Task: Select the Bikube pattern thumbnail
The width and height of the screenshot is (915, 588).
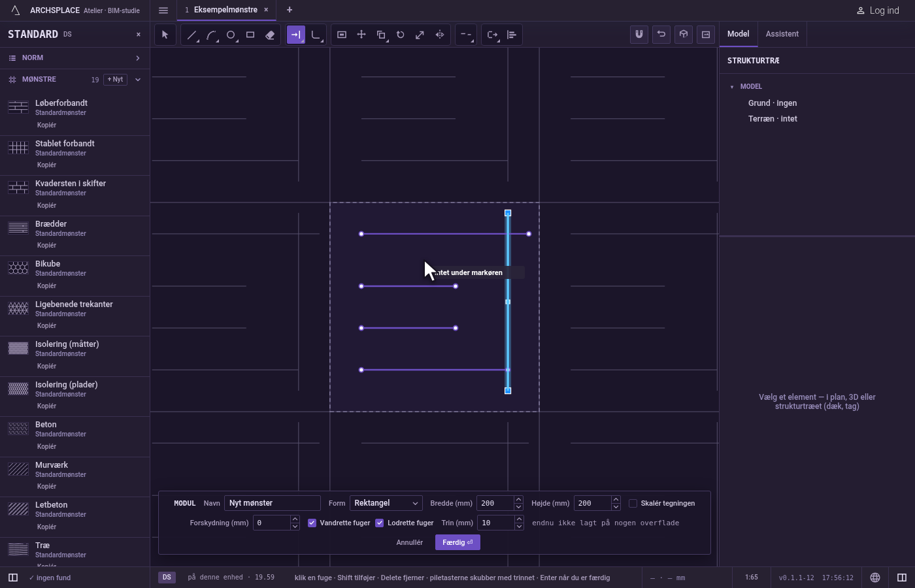Action: 18,268
